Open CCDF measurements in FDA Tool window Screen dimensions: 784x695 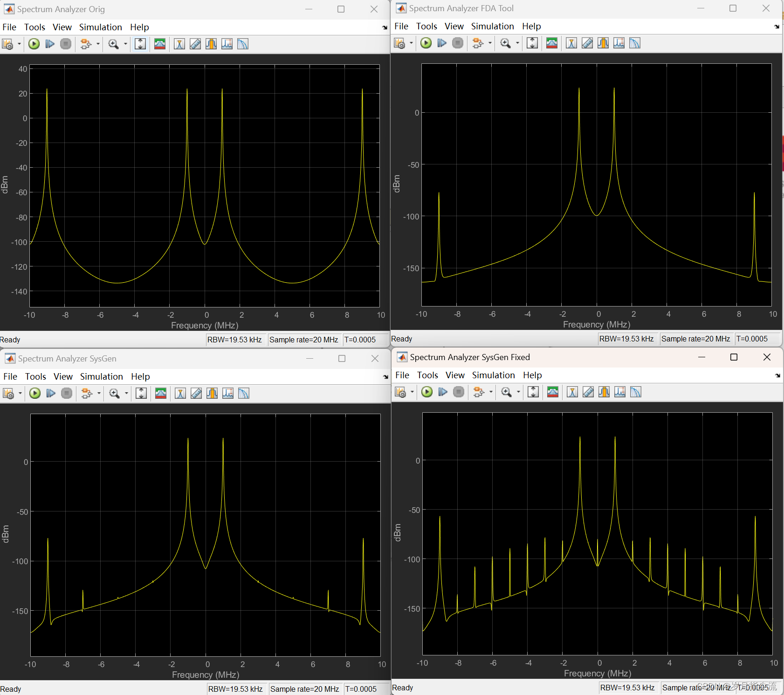pyautogui.click(x=635, y=43)
